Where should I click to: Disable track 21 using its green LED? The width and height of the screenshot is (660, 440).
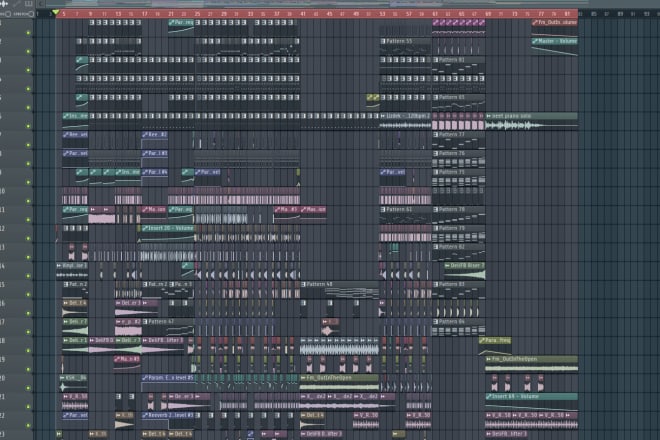point(28,407)
